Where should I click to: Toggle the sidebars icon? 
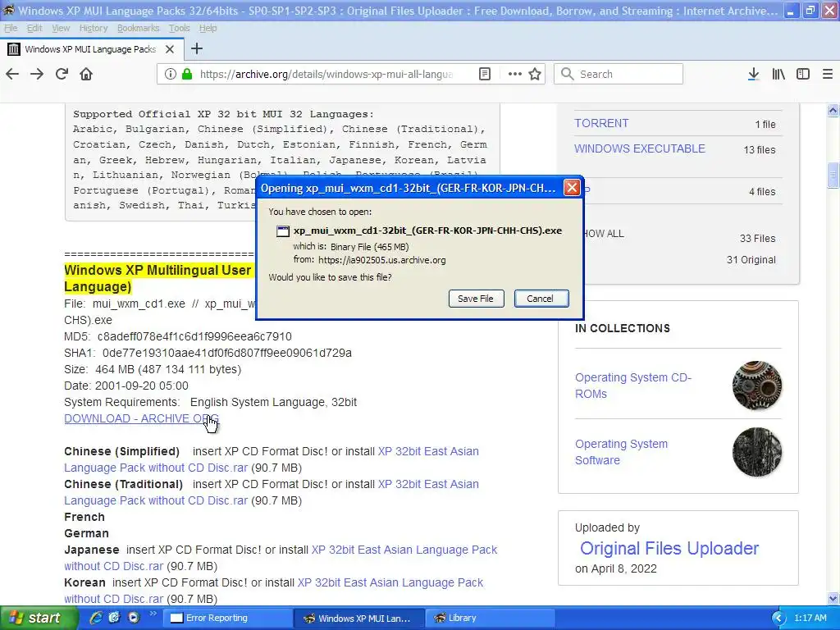[x=803, y=74]
